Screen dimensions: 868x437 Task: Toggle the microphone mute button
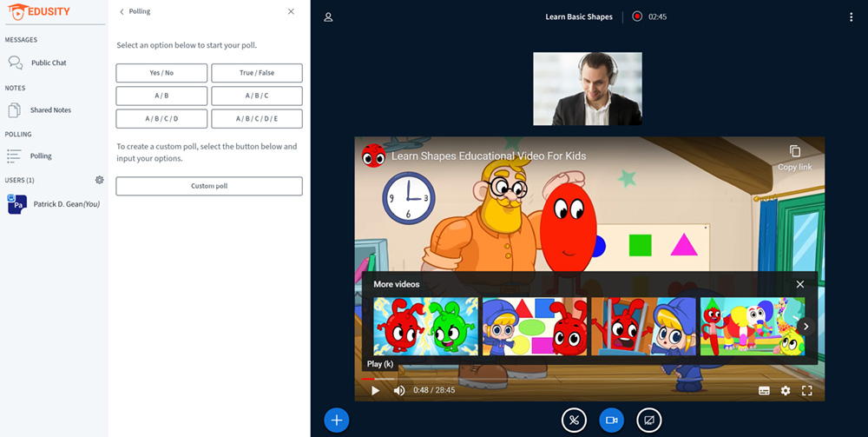[x=574, y=420]
